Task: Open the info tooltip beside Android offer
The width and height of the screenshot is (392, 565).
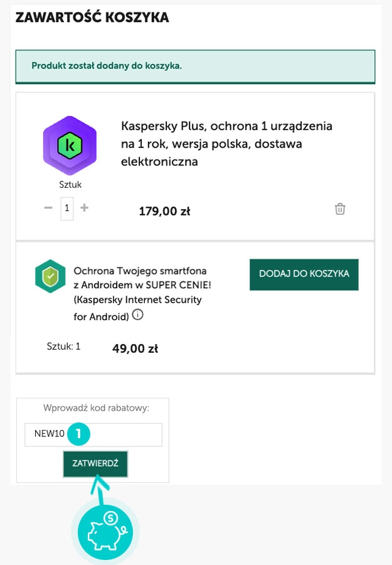Action: pos(137,315)
